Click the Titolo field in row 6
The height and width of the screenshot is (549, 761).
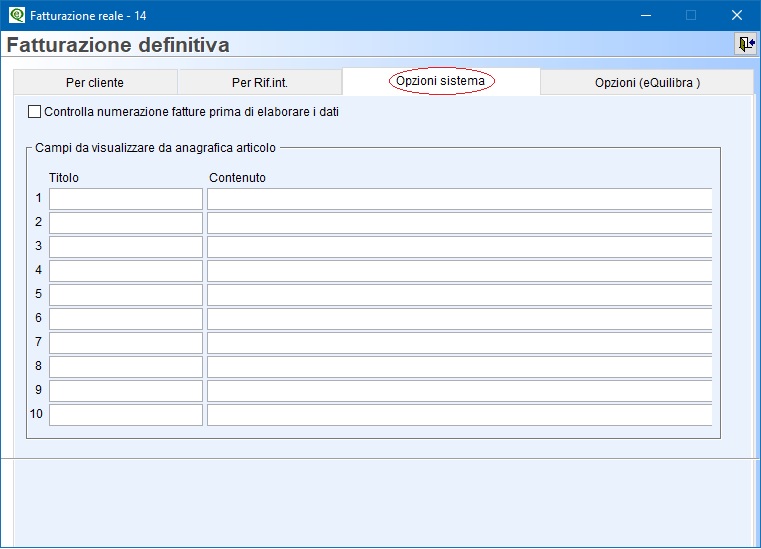coord(126,319)
